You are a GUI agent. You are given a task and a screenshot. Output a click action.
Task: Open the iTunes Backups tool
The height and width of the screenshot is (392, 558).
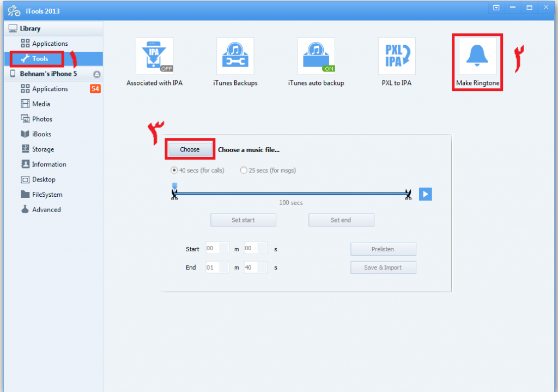point(235,56)
